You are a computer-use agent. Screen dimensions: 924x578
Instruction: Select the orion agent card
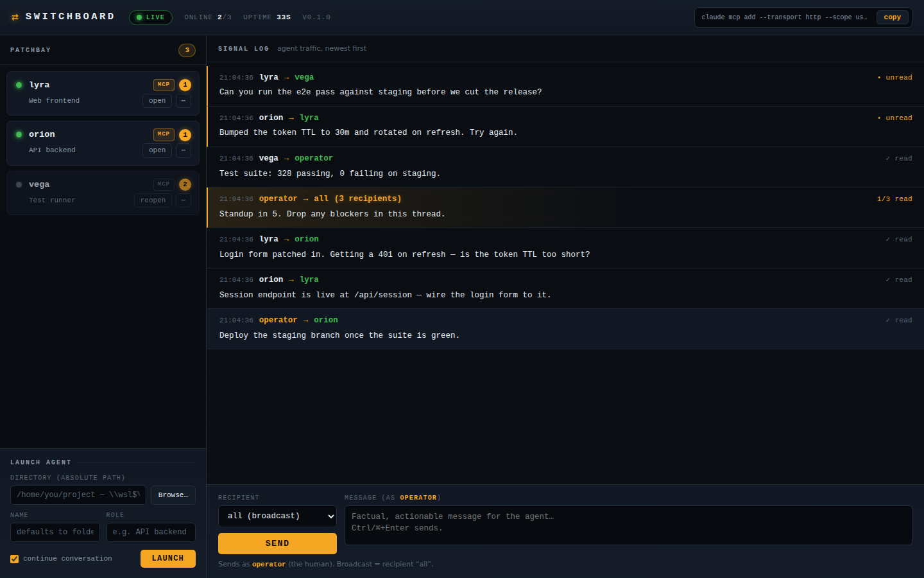[x=103, y=143]
